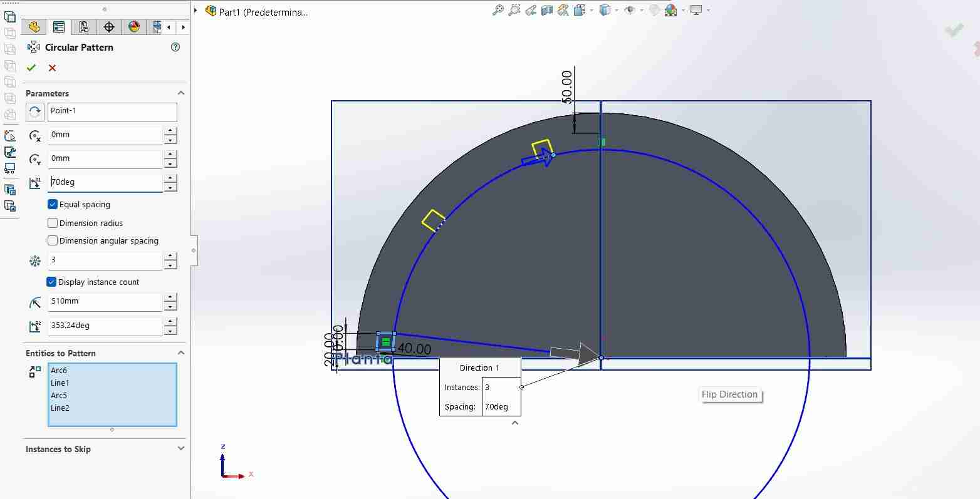Click the View Orientation cube icon
Image resolution: width=980 pixels, height=499 pixels.
coord(580,10)
